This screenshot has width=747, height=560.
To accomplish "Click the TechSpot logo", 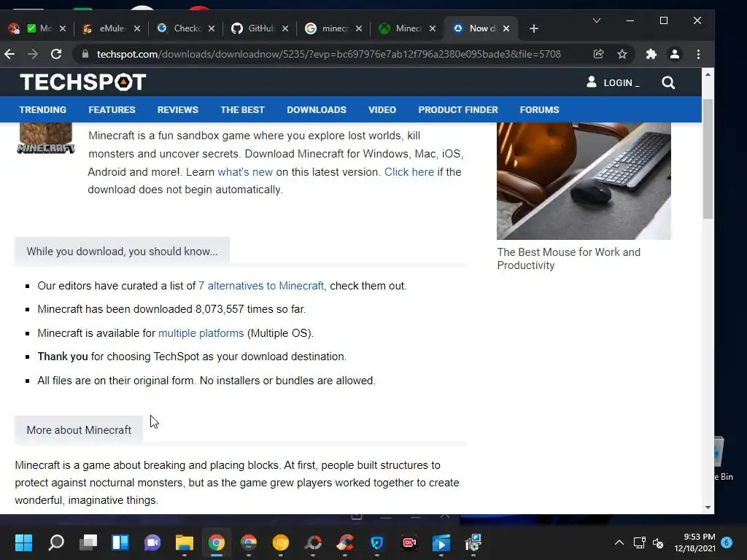I will [x=83, y=82].
